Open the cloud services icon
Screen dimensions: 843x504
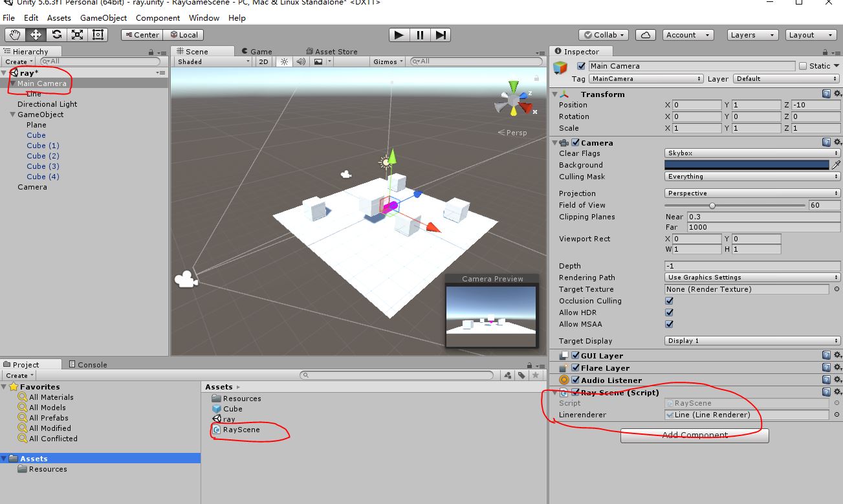coord(645,35)
